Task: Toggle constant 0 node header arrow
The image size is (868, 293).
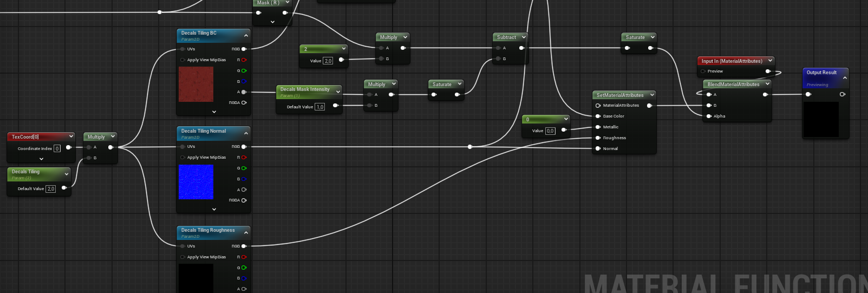Action: pyautogui.click(x=566, y=119)
